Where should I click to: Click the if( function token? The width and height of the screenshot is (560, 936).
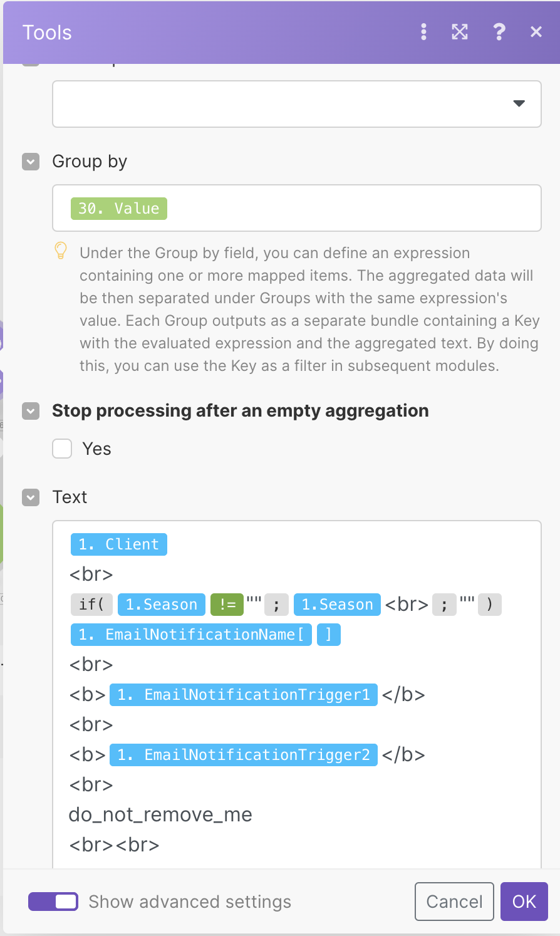pos(91,605)
